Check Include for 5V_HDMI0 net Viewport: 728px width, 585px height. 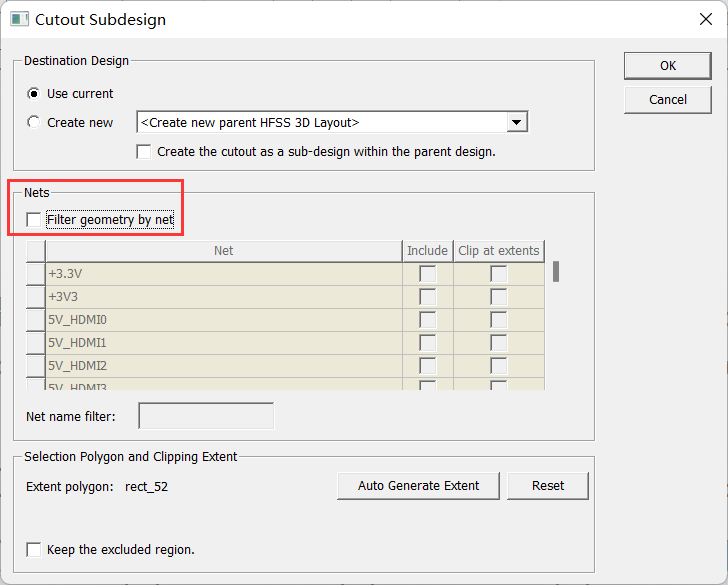tap(428, 320)
